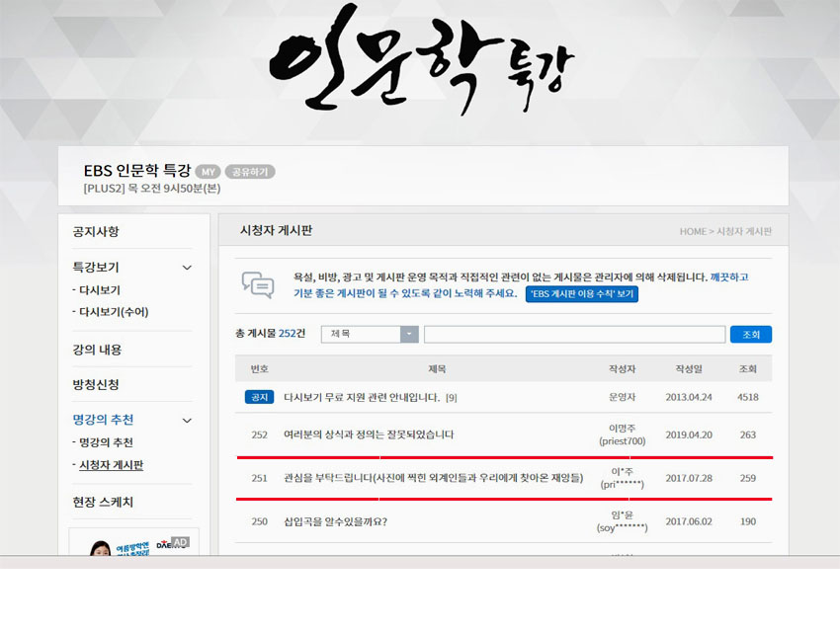Open the 시청자 게시판 submenu link
840x632 pixels.
click(112, 465)
